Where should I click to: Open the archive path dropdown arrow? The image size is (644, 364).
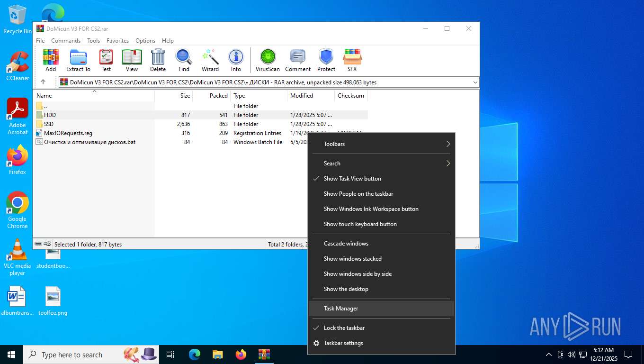click(475, 82)
